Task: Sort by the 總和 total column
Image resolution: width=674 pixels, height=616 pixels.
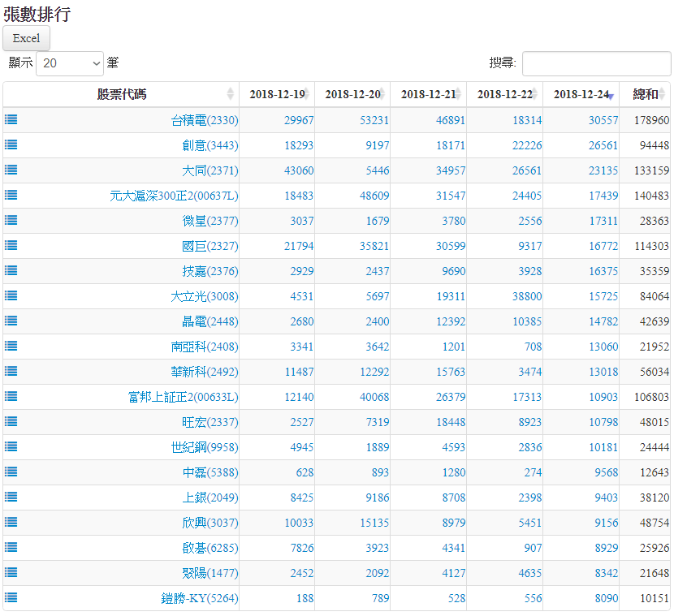Action: click(645, 94)
